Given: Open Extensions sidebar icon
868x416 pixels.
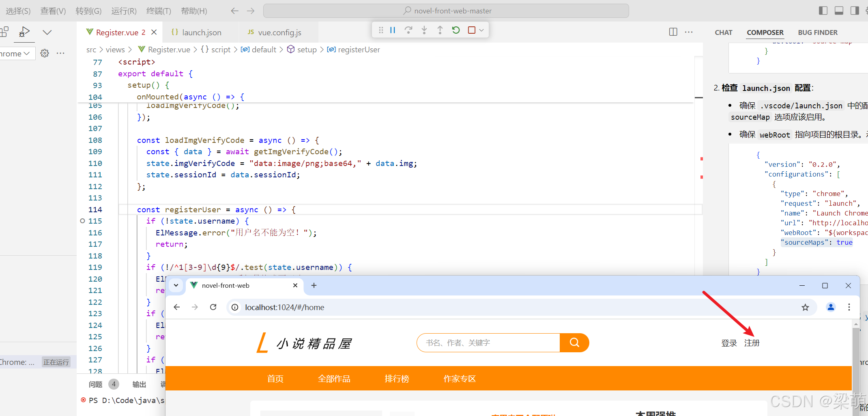Looking at the screenshot, I should point(4,32).
